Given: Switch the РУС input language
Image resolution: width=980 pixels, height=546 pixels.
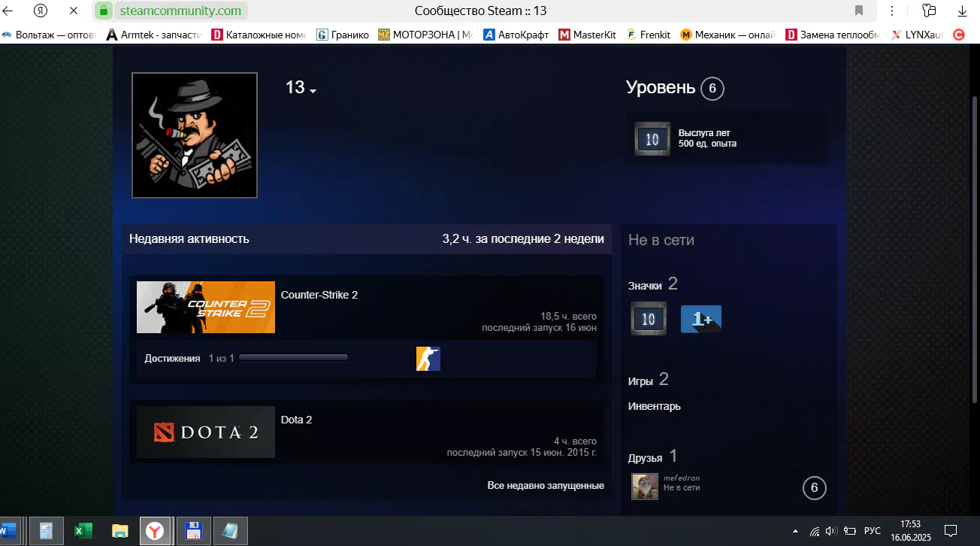Looking at the screenshot, I should 873,531.
